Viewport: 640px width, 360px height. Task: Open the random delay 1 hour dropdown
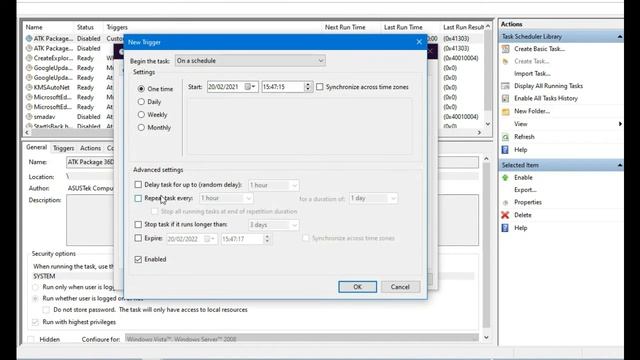click(273, 185)
